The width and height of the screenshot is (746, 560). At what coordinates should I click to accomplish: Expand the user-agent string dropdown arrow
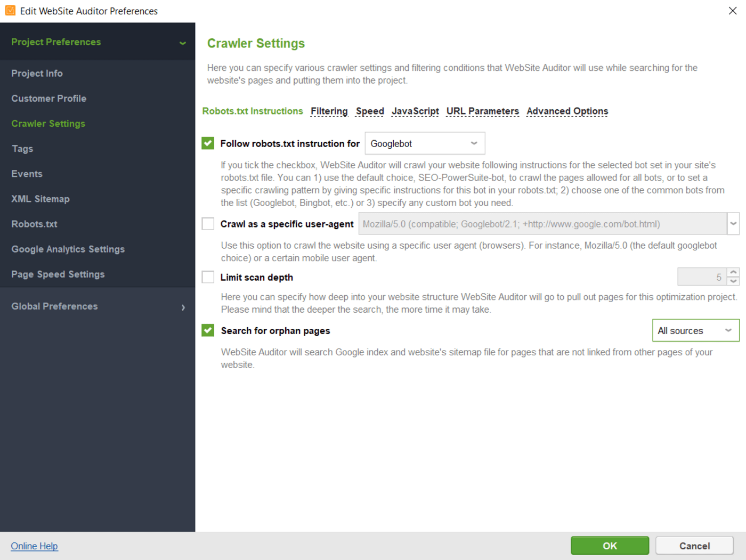point(733,224)
